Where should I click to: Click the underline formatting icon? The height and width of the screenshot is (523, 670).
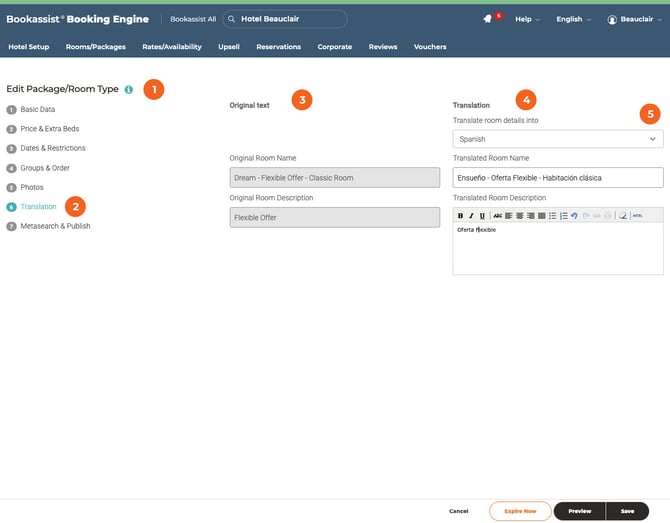(x=483, y=215)
